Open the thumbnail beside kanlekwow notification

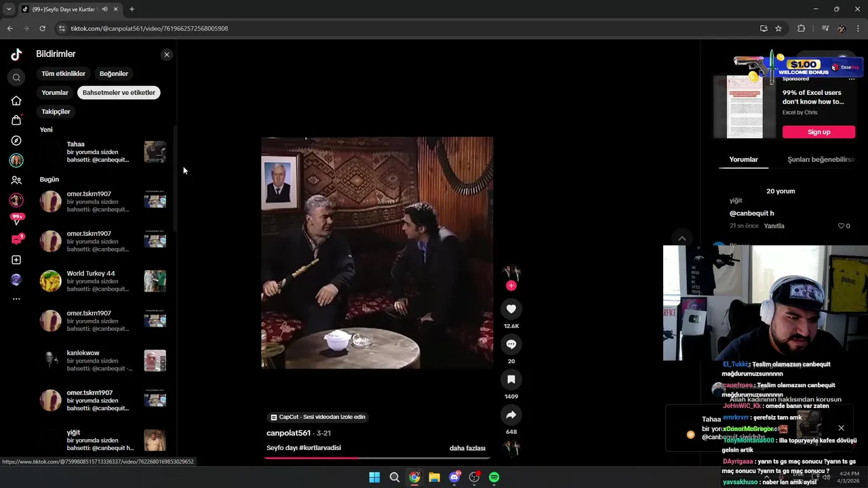point(155,361)
